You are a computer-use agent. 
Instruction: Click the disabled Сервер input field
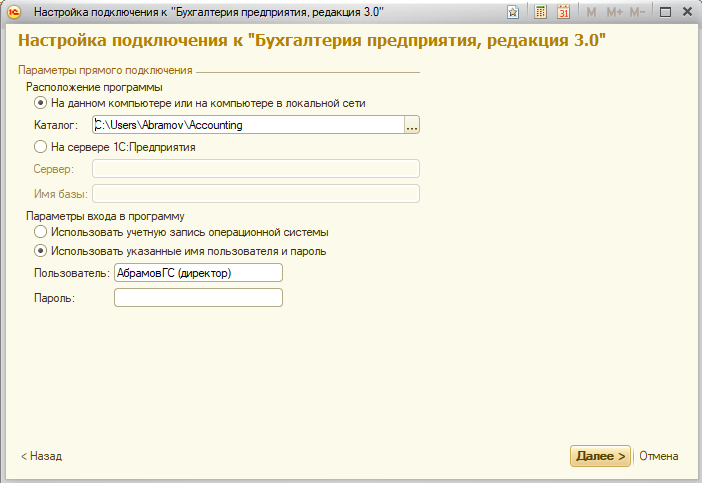[x=256, y=169]
